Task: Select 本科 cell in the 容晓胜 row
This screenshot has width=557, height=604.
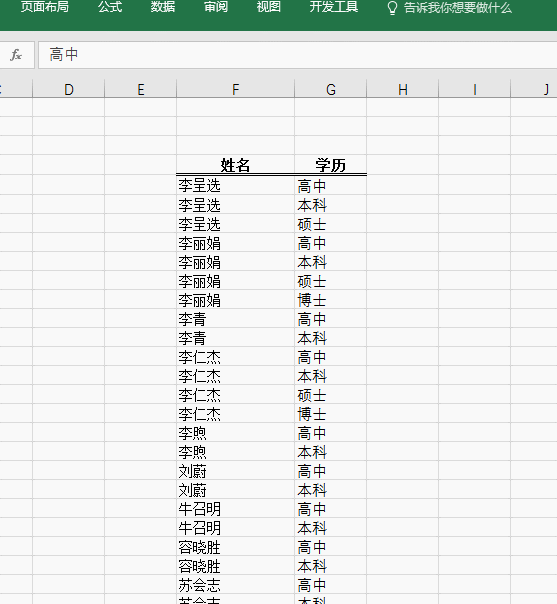Action: click(x=331, y=565)
